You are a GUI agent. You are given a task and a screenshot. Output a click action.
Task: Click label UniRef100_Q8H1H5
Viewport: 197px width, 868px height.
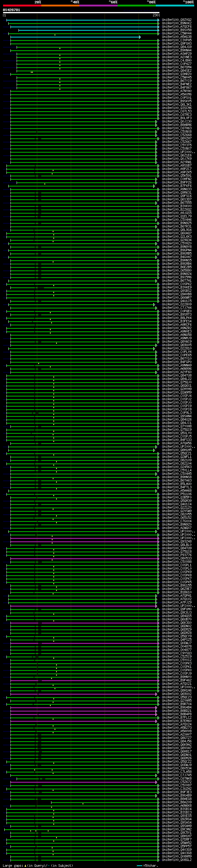[177, 450]
